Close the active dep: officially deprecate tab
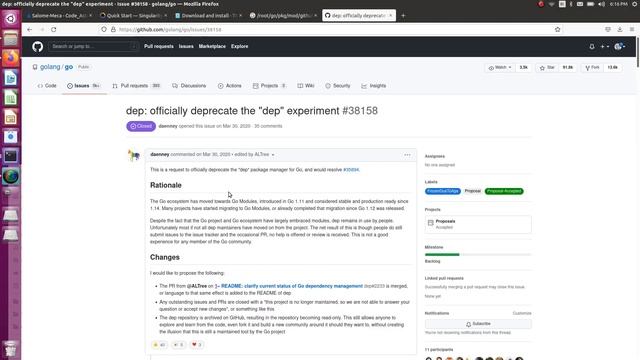640x360 pixels. (390, 16)
